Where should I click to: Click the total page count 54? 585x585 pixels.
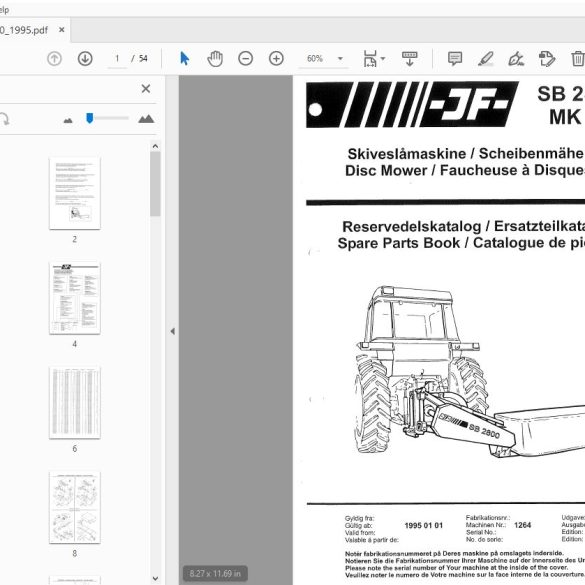tap(143, 59)
